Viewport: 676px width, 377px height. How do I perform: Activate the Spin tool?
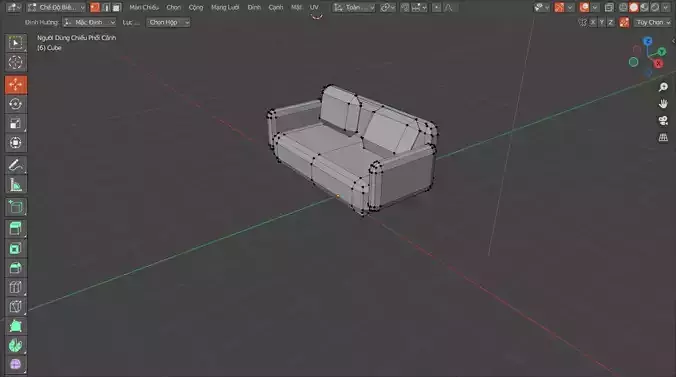(16, 346)
